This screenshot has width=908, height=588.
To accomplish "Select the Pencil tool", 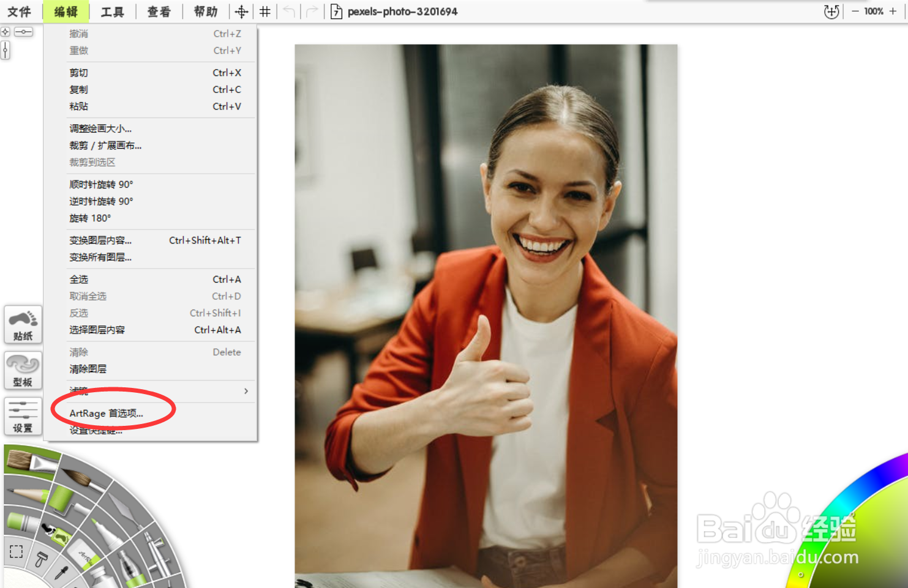I will click(27, 495).
